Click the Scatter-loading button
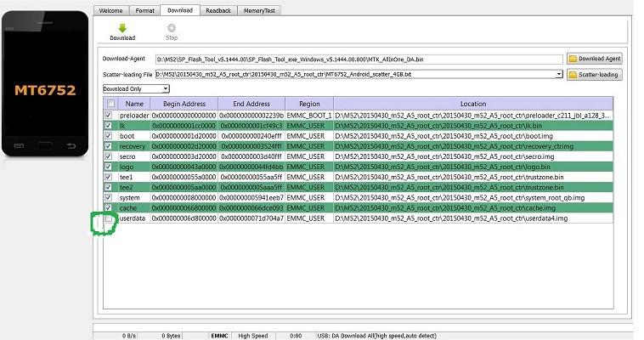This screenshot has width=644, height=340. [x=595, y=75]
